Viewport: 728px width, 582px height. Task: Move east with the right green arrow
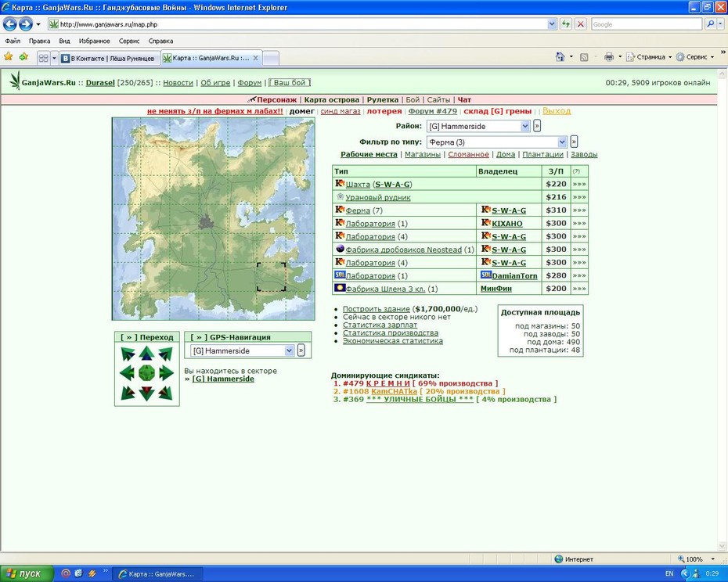pos(166,372)
